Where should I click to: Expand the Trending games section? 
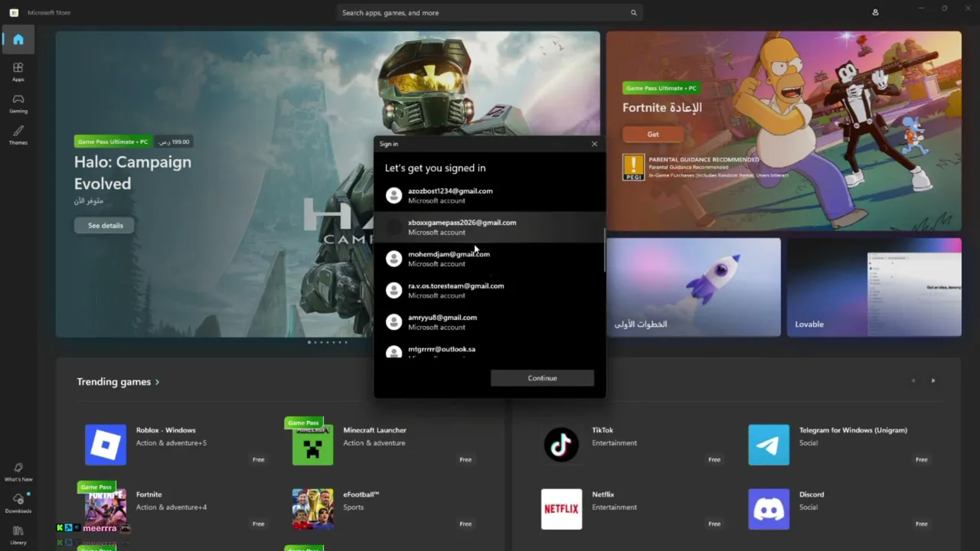click(118, 382)
